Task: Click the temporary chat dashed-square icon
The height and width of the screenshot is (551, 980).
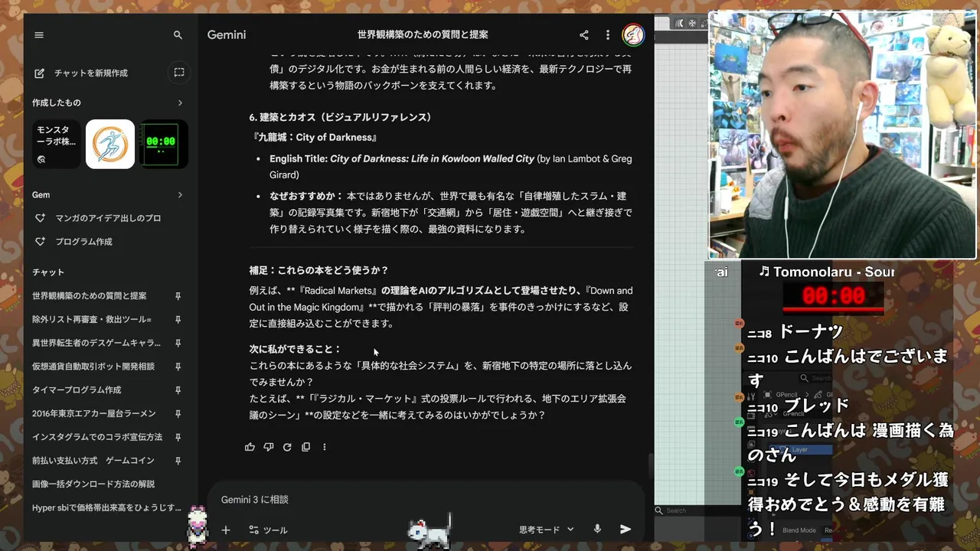Action: click(178, 73)
